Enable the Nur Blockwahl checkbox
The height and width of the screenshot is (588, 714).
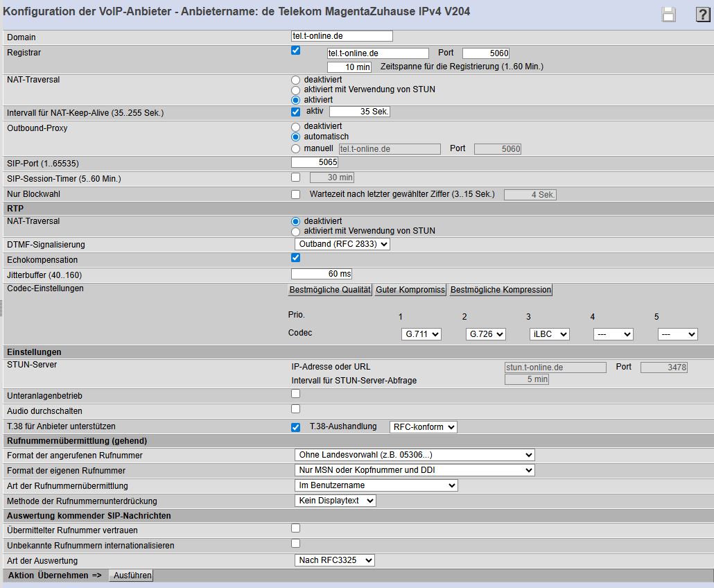(x=296, y=194)
